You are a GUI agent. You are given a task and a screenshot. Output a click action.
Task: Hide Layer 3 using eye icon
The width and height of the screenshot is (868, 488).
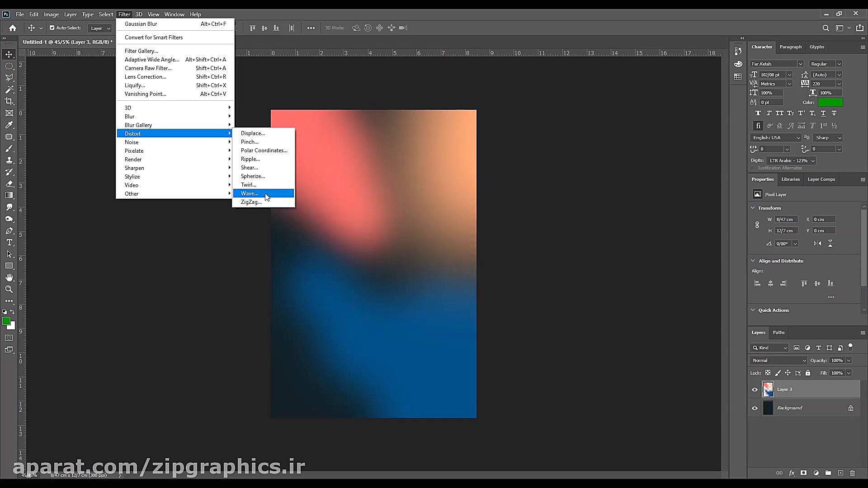point(755,389)
